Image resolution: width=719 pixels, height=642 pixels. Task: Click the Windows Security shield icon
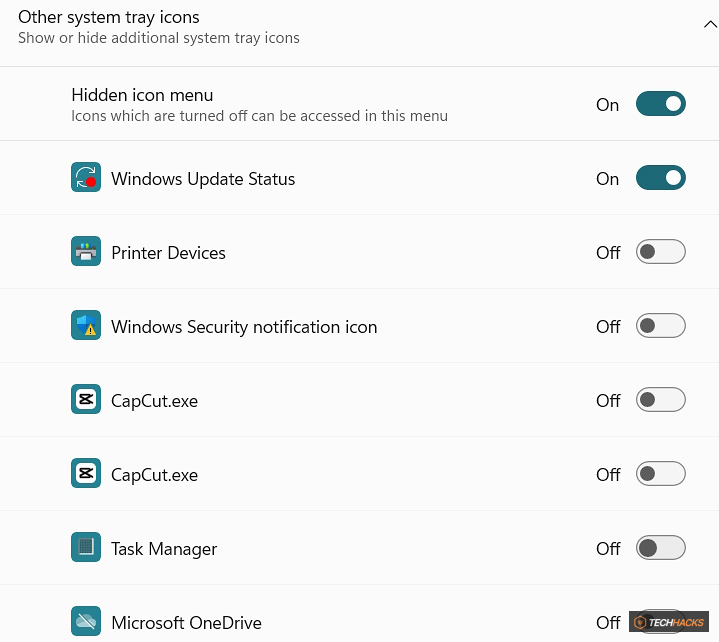86,325
